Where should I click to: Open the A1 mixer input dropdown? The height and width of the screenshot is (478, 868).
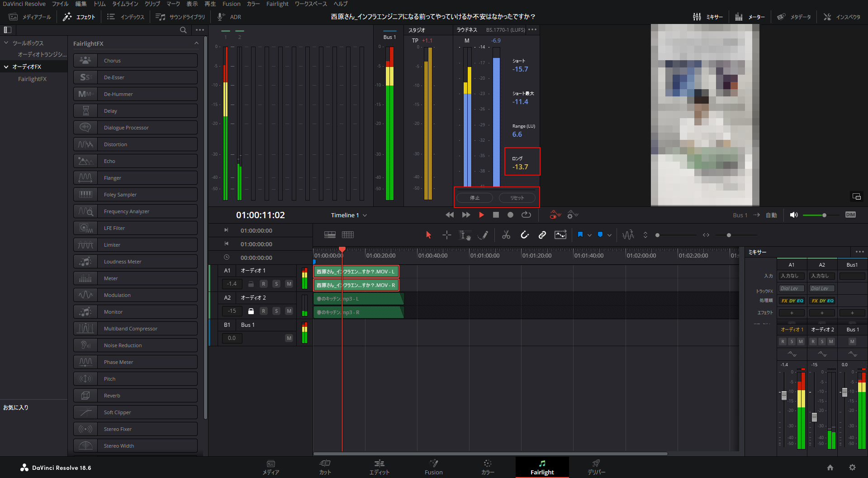792,276
